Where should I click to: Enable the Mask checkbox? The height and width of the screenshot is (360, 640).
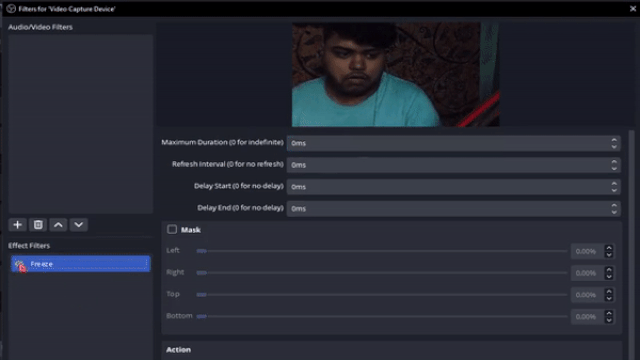tap(172, 229)
